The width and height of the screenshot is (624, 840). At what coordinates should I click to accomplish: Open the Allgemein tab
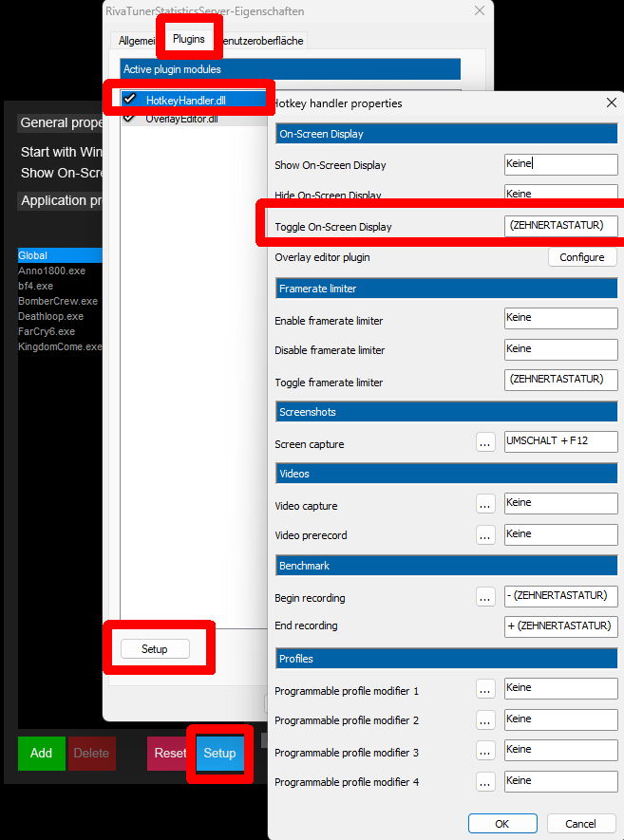138,41
